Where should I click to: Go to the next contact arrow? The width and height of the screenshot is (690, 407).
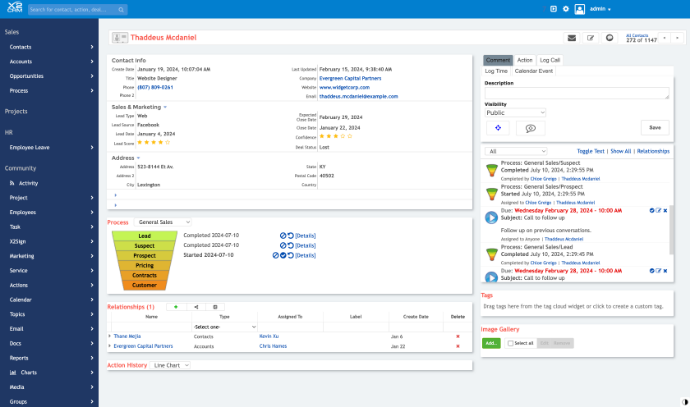[677, 38]
